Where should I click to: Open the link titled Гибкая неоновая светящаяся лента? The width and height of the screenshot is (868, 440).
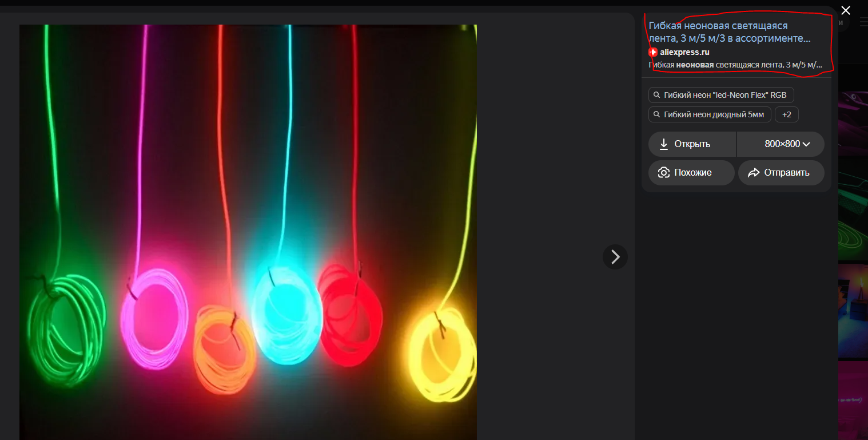point(730,32)
